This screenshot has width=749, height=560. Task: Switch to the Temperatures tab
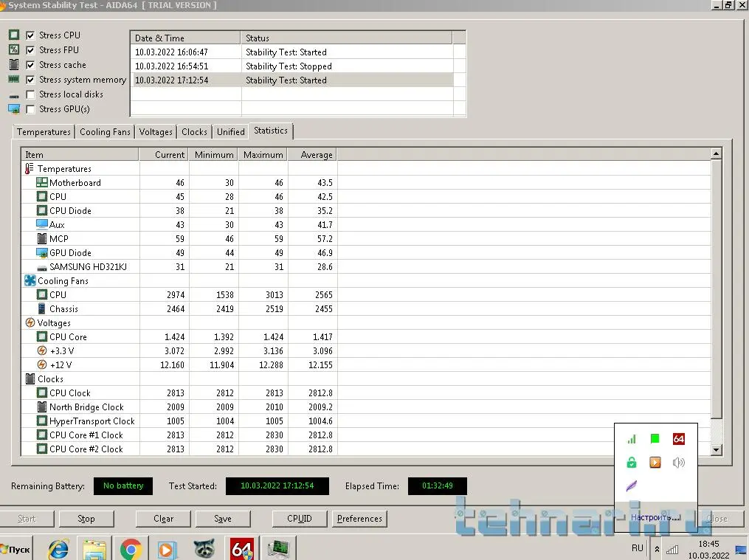pyautogui.click(x=44, y=132)
